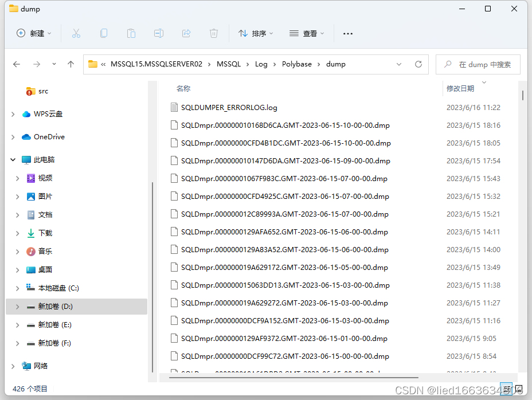This screenshot has width=532, height=400.
Task: Open the 查看 view options dropdown
Action: (x=307, y=33)
